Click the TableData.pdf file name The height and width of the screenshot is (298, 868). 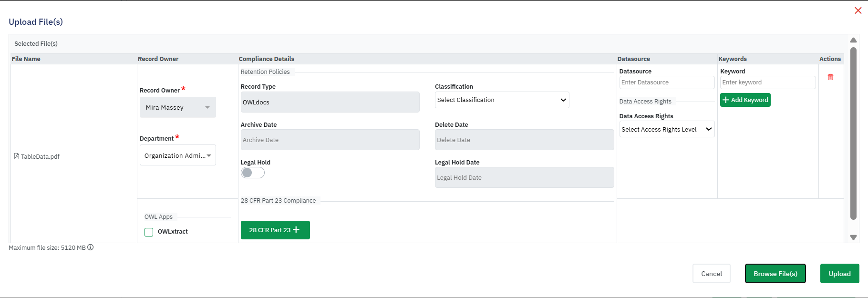click(40, 156)
